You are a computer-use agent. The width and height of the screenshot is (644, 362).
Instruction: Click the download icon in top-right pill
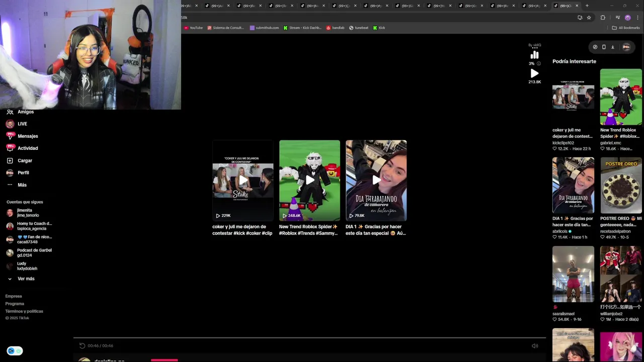(x=613, y=47)
